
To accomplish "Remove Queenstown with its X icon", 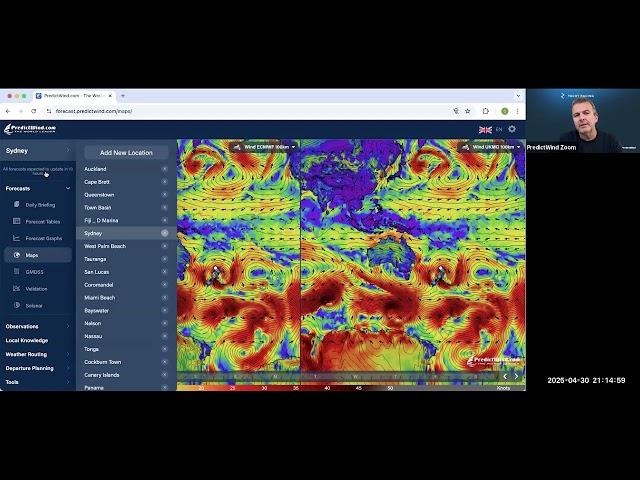I will [164, 195].
